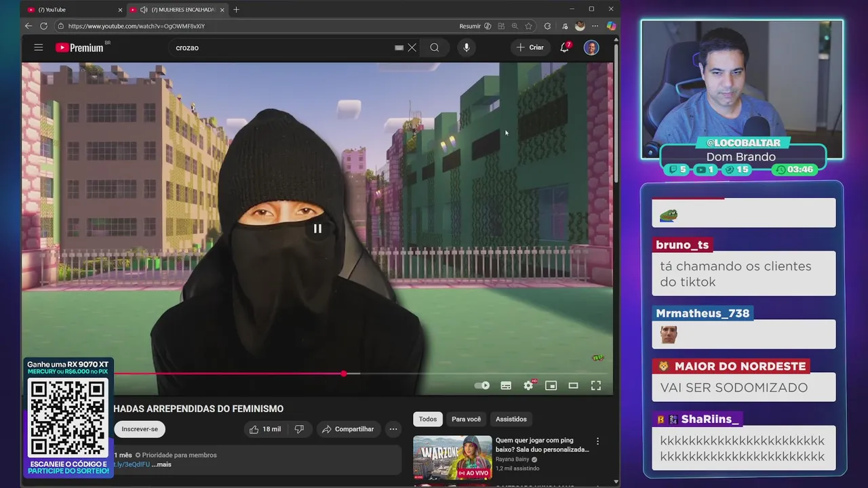Open the YouTube hamburger guide menu
The width and height of the screenshot is (868, 488).
point(39,47)
